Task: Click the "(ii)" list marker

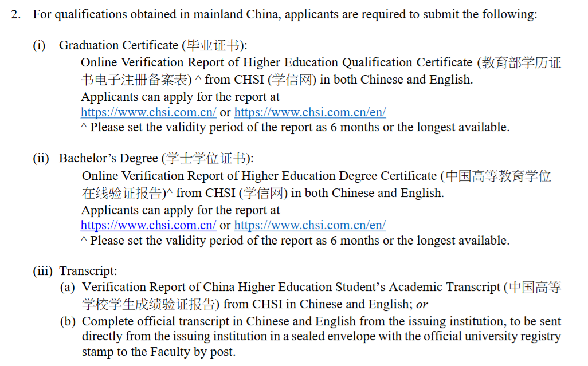Action: coord(41,158)
